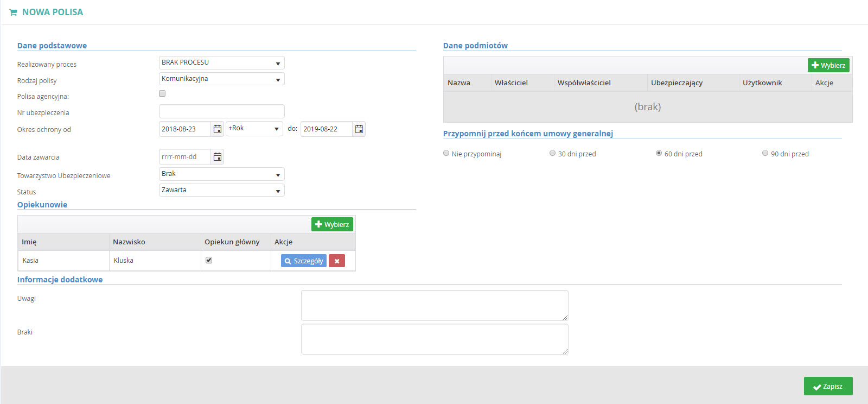Click into the Braki text area
868x404 pixels.
coord(435,339)
